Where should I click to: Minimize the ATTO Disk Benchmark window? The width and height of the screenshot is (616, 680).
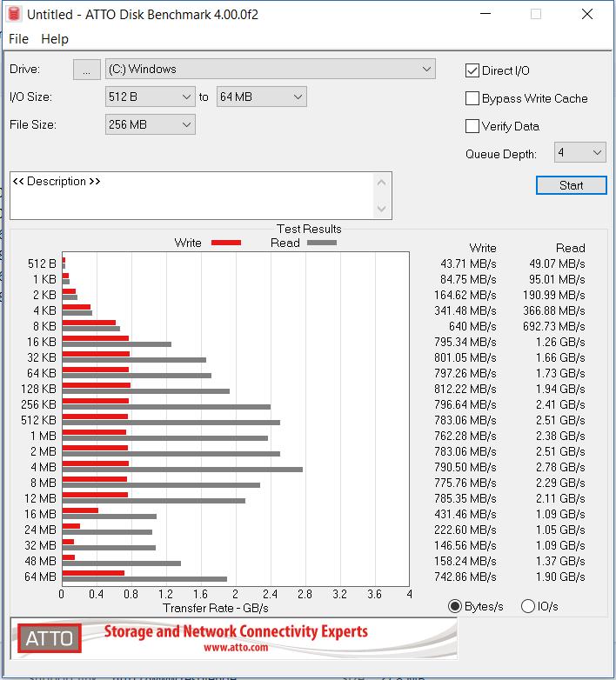(489, 14)
